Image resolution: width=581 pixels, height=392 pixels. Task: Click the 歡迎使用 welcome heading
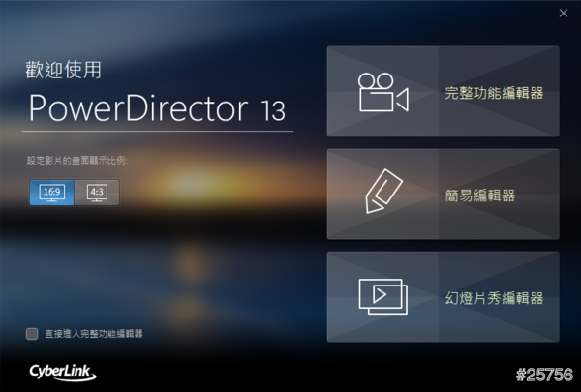tap(63, 70)
